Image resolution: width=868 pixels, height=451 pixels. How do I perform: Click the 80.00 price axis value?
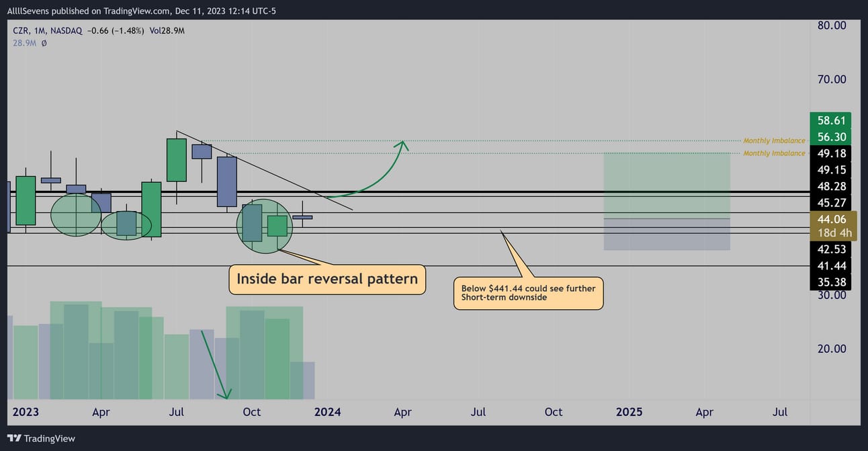831,26
